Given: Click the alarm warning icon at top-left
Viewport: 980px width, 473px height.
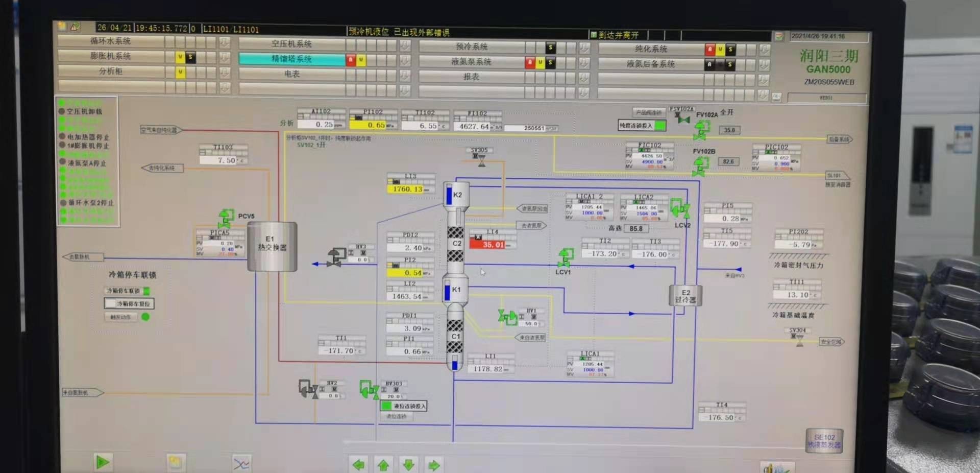Looking at the screenshot, I should coord(75,26).
